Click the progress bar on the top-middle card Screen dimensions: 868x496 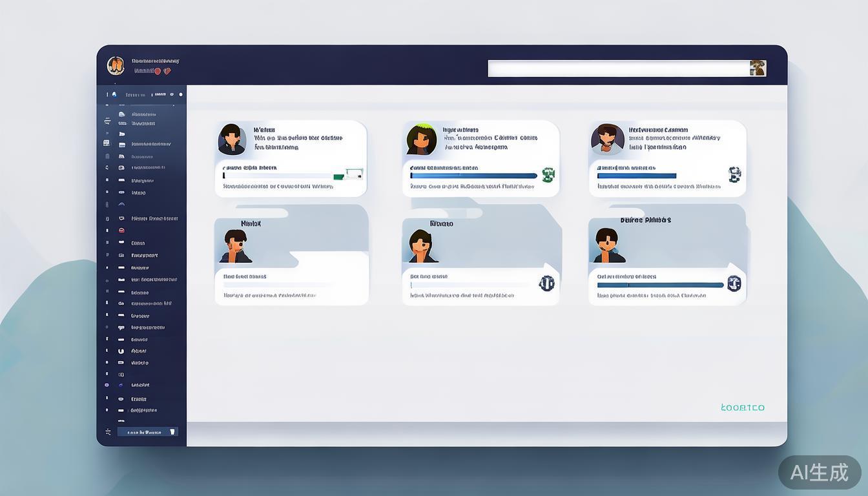click(473, 176)
